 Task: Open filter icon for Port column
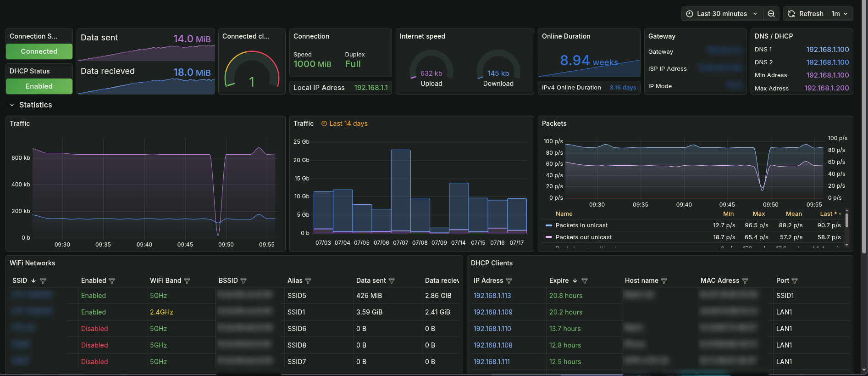[x=795, y=281]
